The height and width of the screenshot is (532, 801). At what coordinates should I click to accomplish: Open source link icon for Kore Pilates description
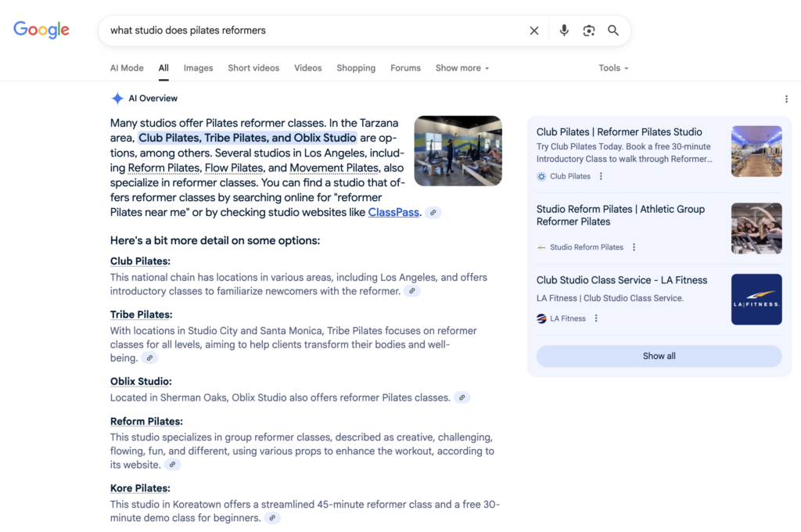pos(272,518)
